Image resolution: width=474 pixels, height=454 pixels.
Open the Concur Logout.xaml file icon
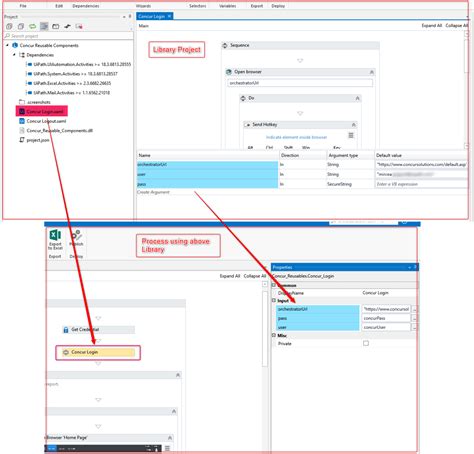(x=22, y=121)
